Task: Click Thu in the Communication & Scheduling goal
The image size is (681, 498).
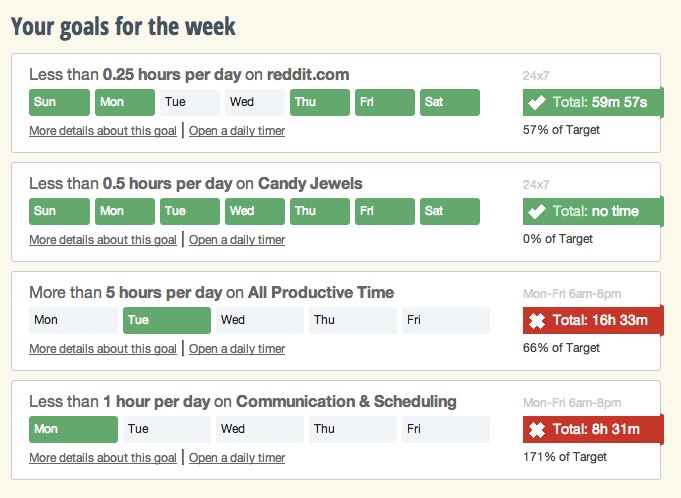Action: (353, 429)
